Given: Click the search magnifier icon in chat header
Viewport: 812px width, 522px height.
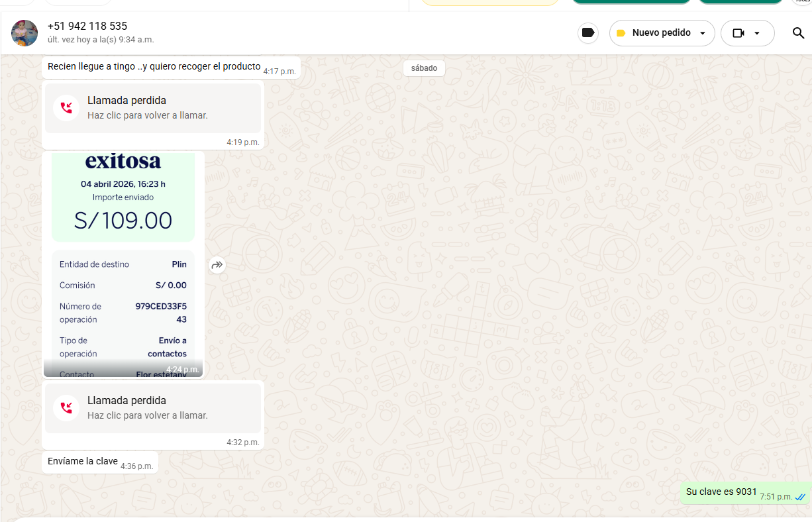Looking at the screenshot, I should coord(798,33).
